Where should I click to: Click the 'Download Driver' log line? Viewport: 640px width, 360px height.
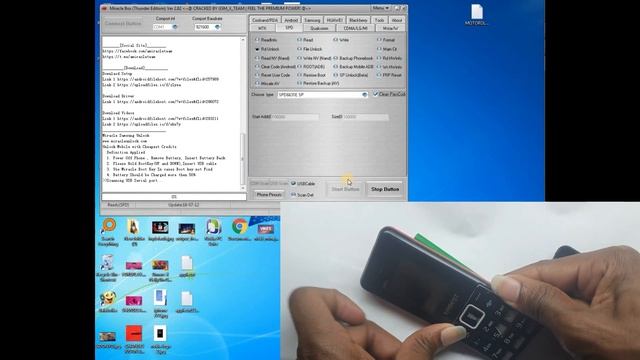118,96
